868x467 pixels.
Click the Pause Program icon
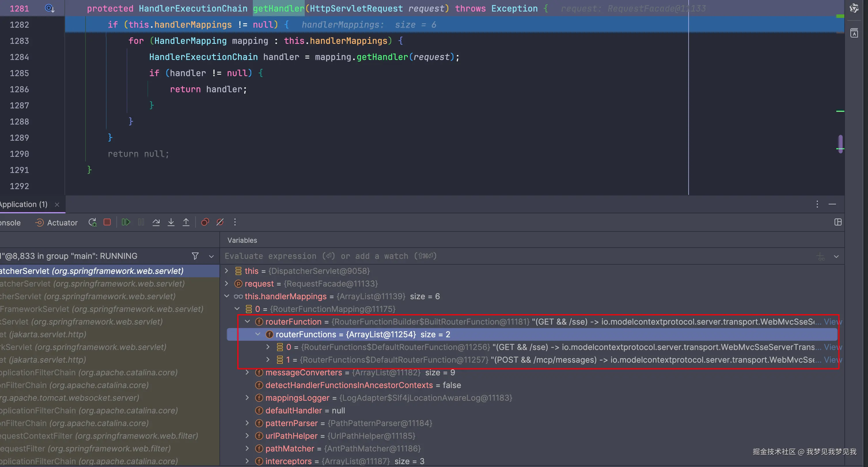click(x=141, y=222)
